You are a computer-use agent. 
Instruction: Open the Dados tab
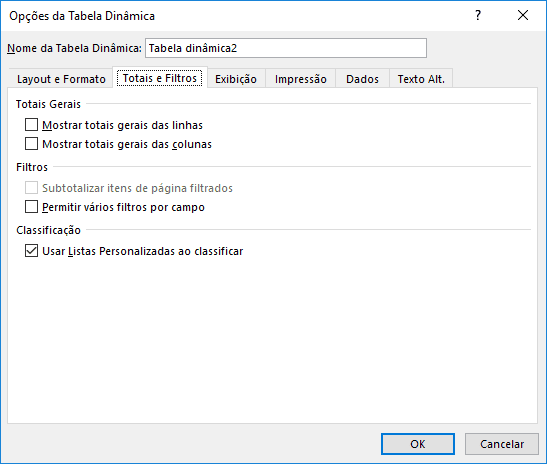tap(362, 79)
